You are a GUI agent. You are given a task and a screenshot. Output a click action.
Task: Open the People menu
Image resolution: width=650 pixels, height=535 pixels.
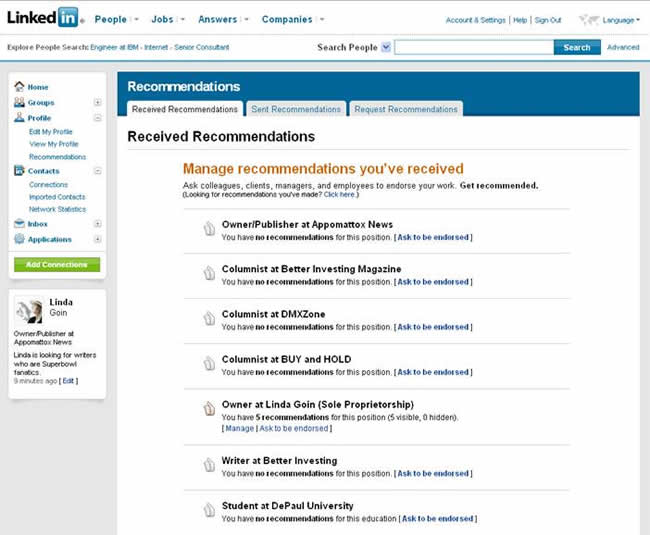(x=110, y=19)
